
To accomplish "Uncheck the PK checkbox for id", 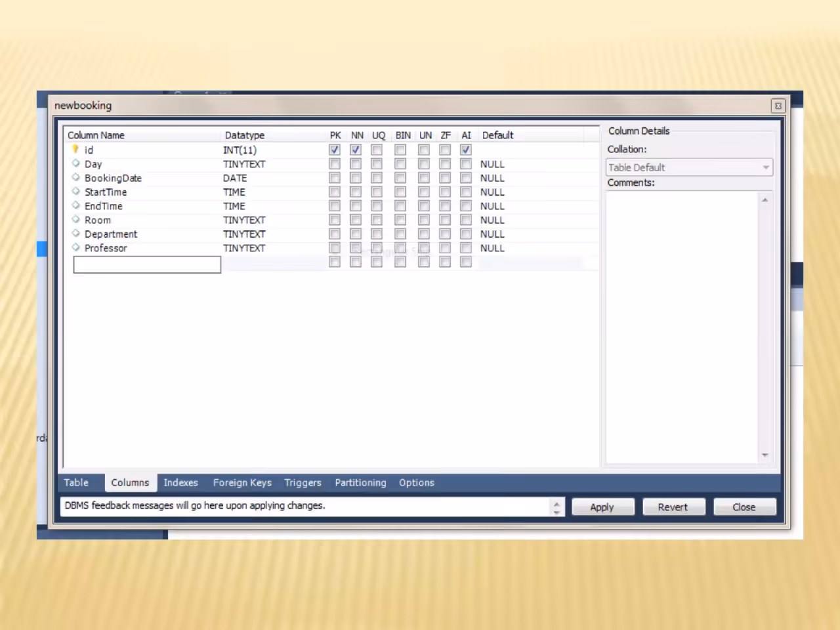I will 335,150.
